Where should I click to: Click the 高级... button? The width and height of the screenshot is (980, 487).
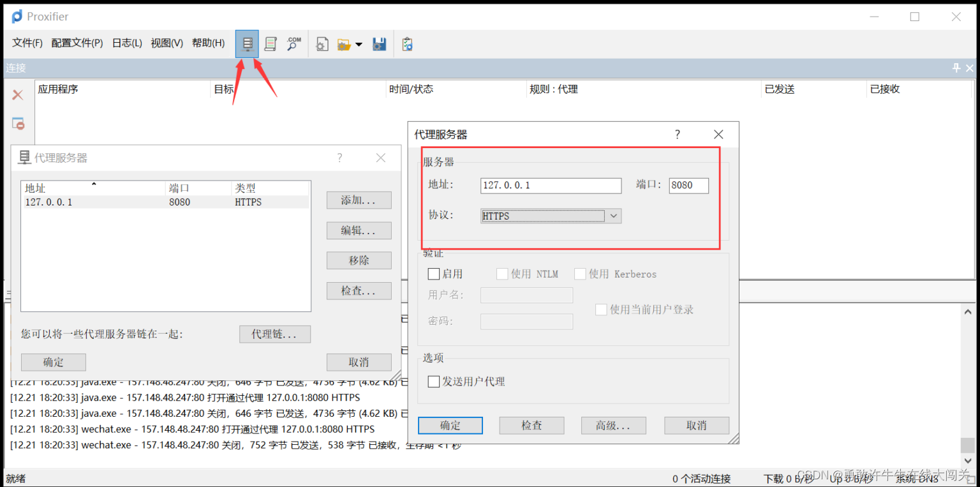[x=613, y=425]
